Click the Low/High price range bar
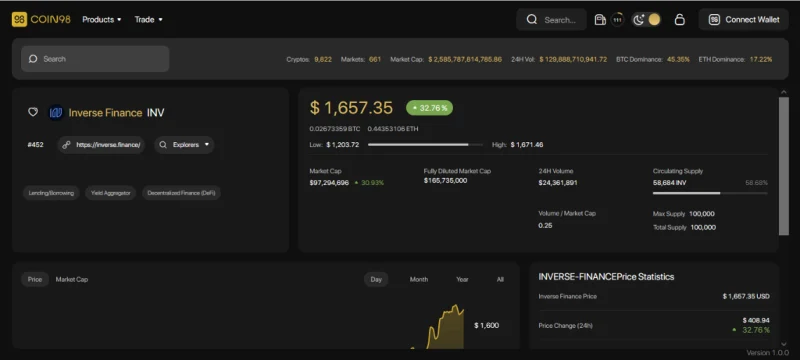Screen dimensions: 800x360 pos(425,145)
